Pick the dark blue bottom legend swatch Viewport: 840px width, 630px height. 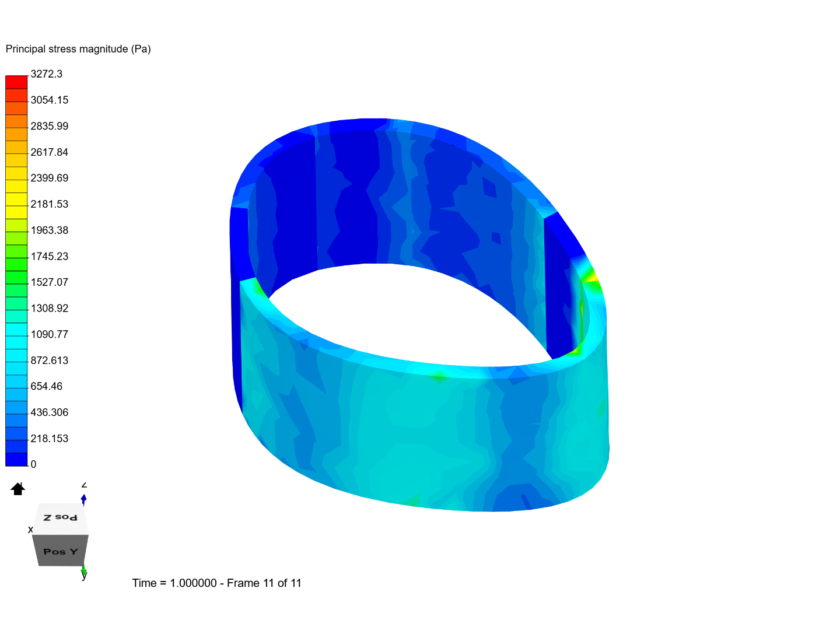tap(16, 460)
